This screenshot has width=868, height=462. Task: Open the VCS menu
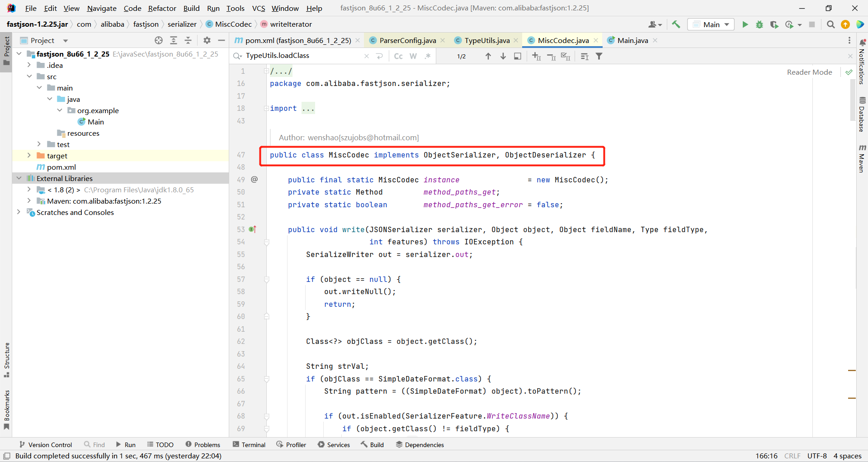pos(259,8)
